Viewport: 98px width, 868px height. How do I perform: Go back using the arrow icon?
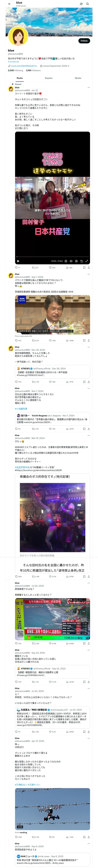click(9, 4)
